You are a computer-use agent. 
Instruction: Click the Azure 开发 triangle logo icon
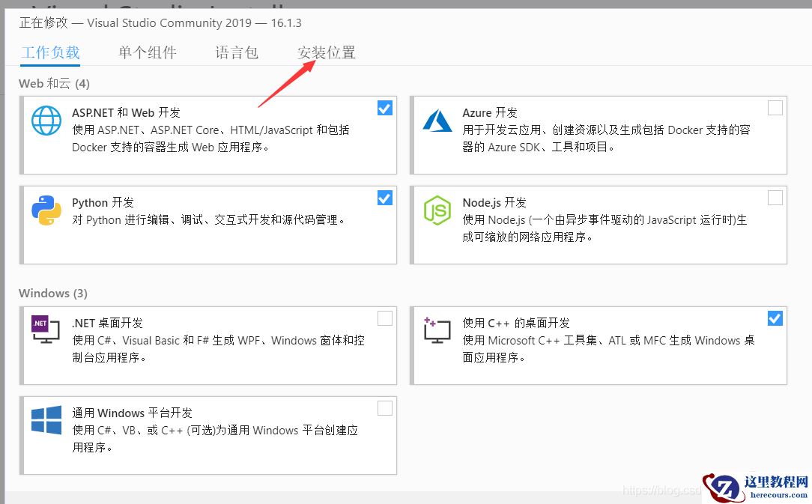[x=437, y=120]
